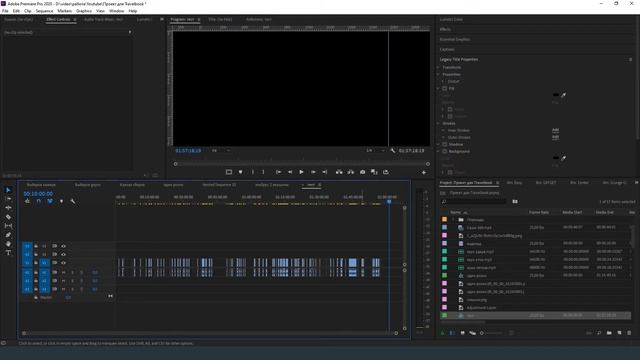Collapse the Properties section
The width and height of the screenshot is (640, 360).
(438, 74)
